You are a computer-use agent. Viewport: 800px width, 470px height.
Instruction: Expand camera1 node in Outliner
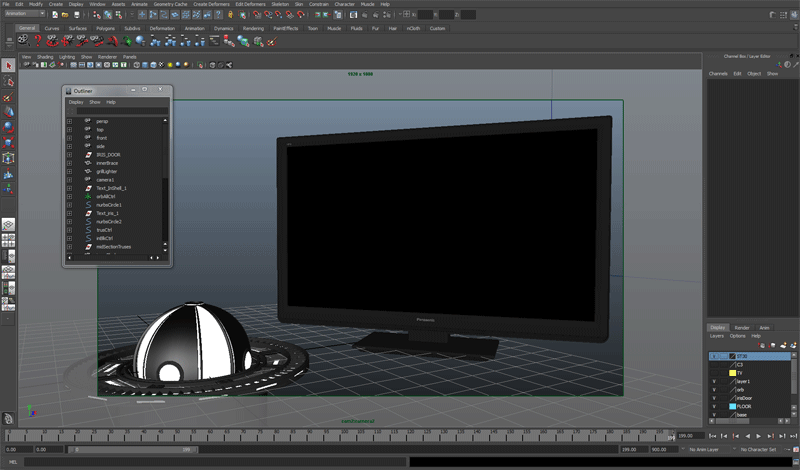click(x=69, y=180)
